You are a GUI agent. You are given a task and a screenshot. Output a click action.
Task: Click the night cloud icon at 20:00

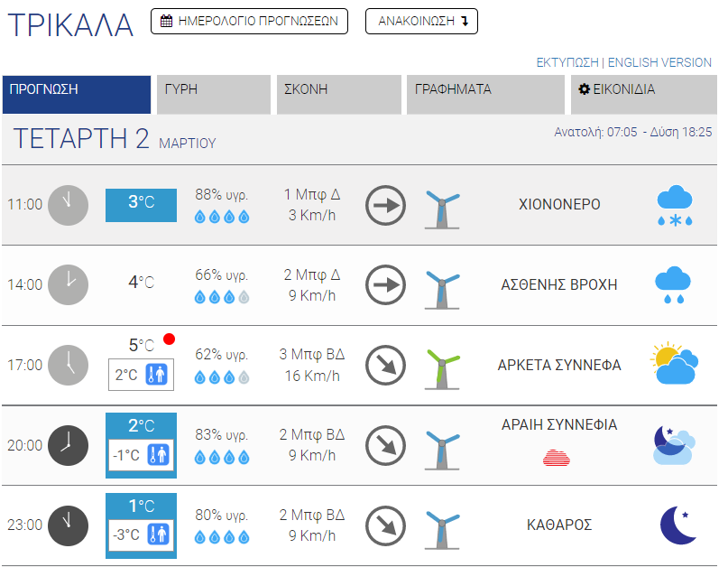(x=674, y=445)
